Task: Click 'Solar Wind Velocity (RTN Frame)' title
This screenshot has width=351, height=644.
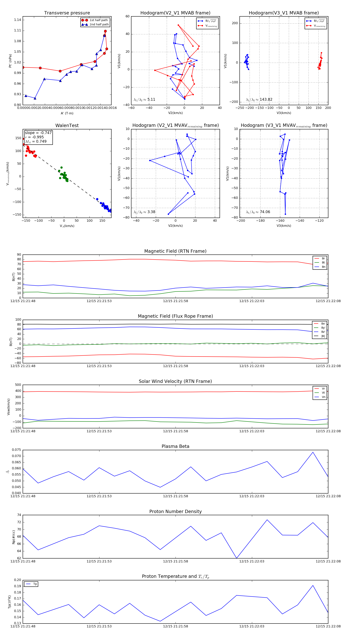Action: coord(175,381)
